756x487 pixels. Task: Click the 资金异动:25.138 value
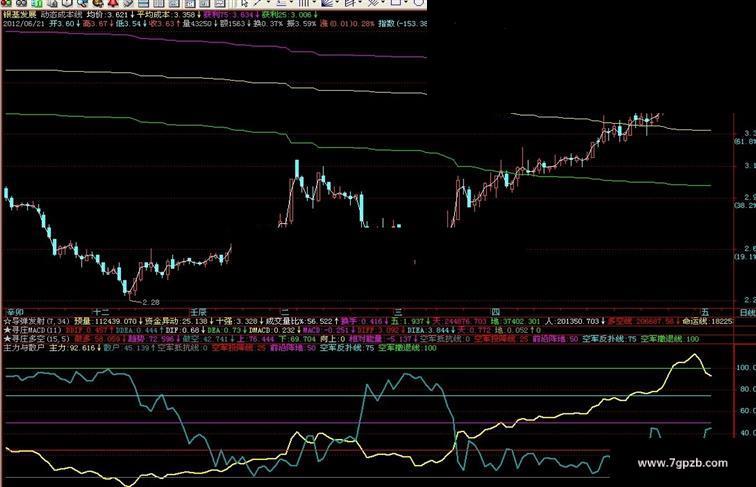pos(176,321)
